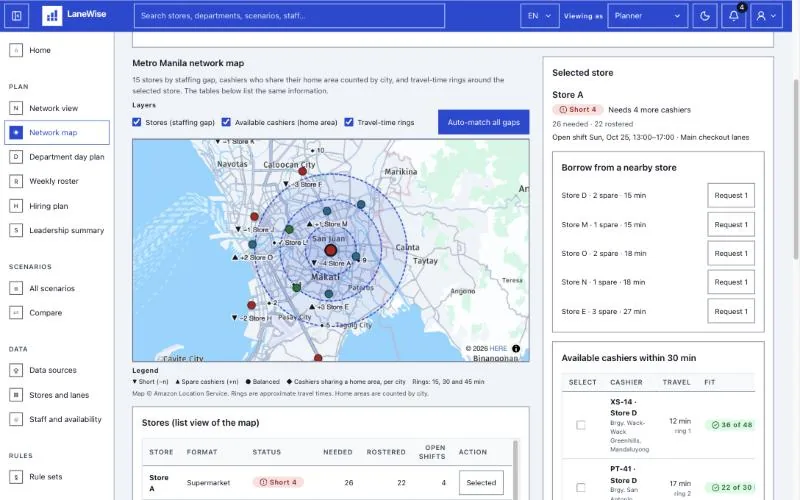Click the All scenarios sidebar icon
The height and width of the screenshot is (500, 800).
click(x=16, y=288)
